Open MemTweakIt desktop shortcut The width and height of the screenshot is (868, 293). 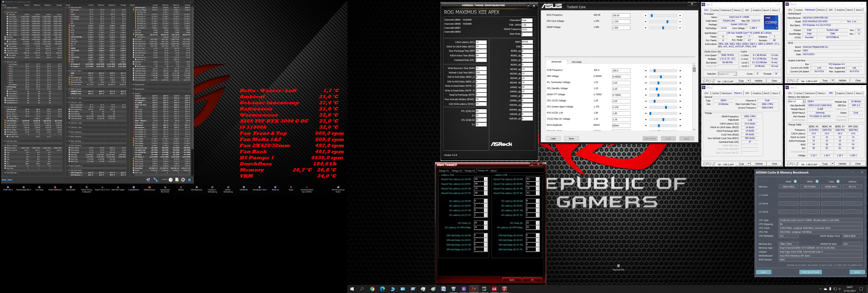coord(71,188)
